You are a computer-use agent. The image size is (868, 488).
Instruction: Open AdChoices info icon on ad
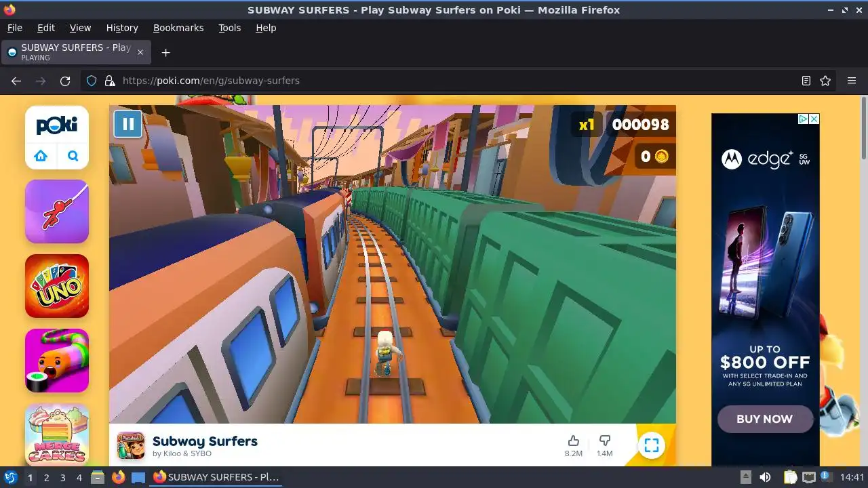[803, 119]
